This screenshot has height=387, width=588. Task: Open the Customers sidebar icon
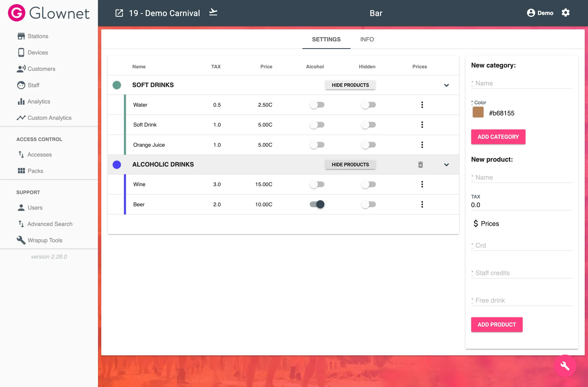21,69
